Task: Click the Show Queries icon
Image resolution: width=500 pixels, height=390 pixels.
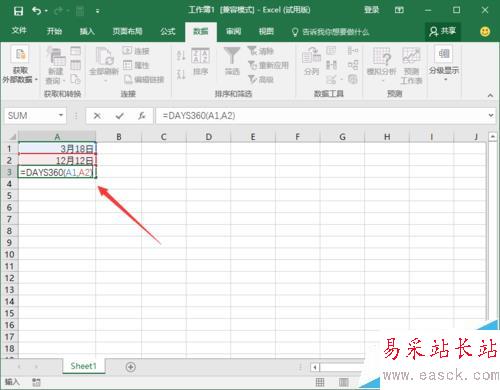Action: (76, 51)
